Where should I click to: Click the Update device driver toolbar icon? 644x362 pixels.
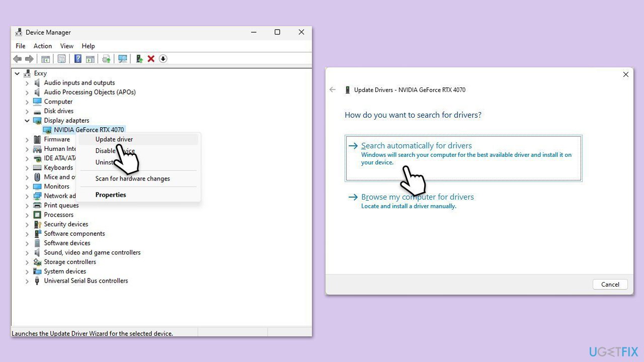[x=139, y=59]
